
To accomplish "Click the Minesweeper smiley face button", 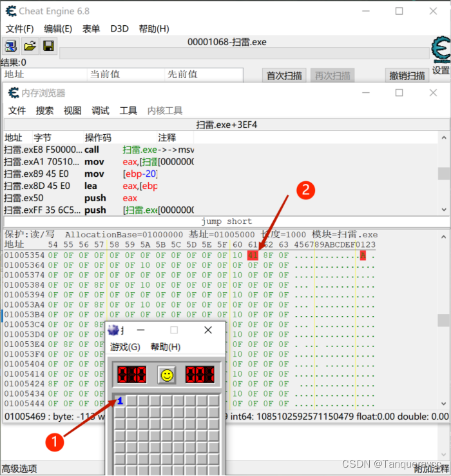I will pyautogui.click(x=167, y=375).
